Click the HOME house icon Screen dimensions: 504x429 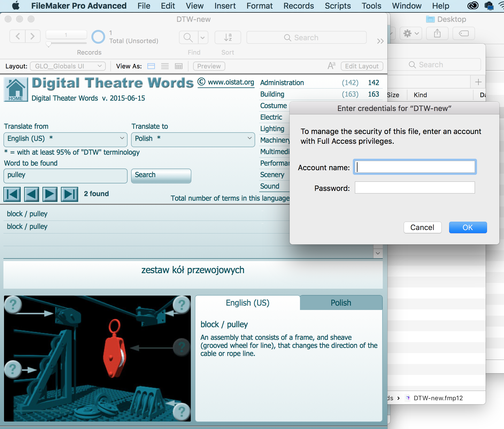point(16,89)
